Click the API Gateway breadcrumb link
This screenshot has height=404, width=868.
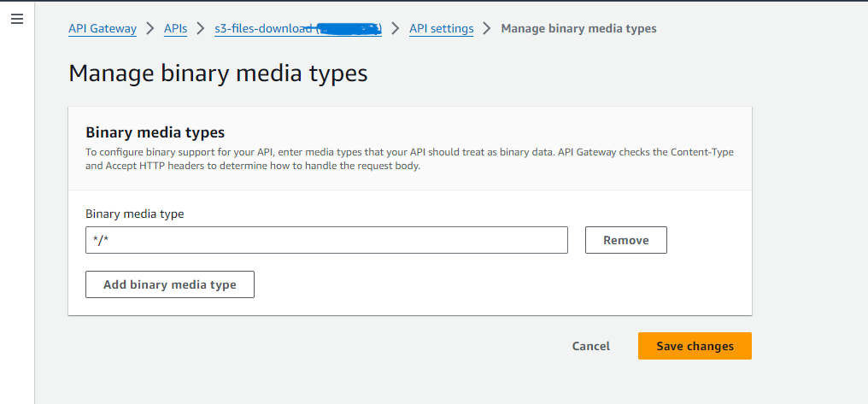click(103, 28)
